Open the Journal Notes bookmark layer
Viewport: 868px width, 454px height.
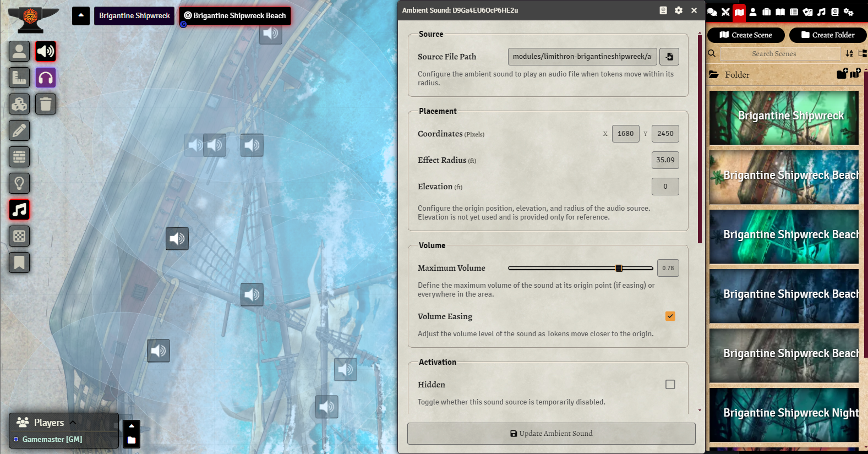click(19, 262)
